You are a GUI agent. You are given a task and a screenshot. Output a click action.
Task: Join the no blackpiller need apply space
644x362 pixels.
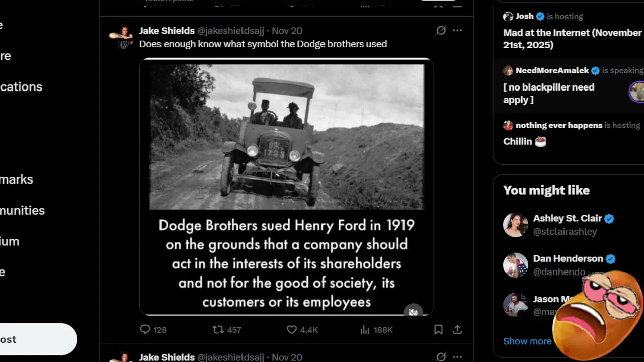[548, 94]
